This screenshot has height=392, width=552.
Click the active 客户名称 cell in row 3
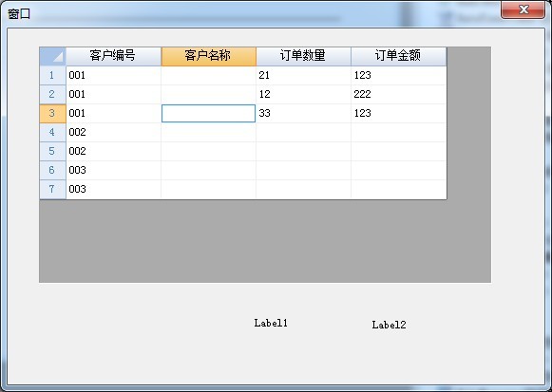[x=208, y=113]
